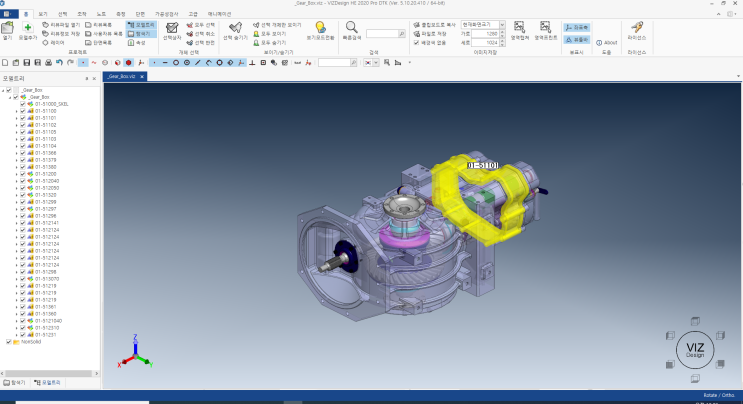This screenshot has width=743, height=404.
Task: Expand the 01-51102 tree node
Action: (17, 125)
